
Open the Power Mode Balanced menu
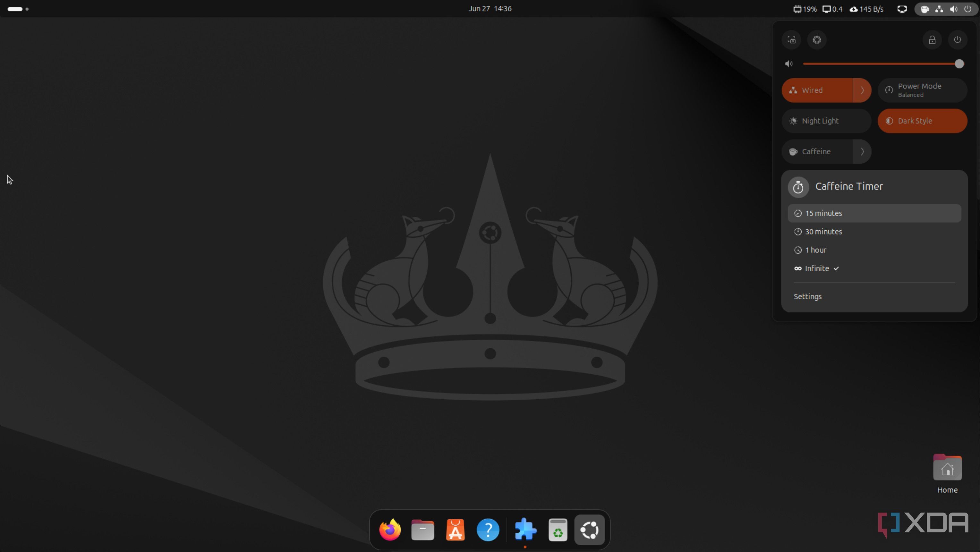pyautogui.click(x=922, y=90)
